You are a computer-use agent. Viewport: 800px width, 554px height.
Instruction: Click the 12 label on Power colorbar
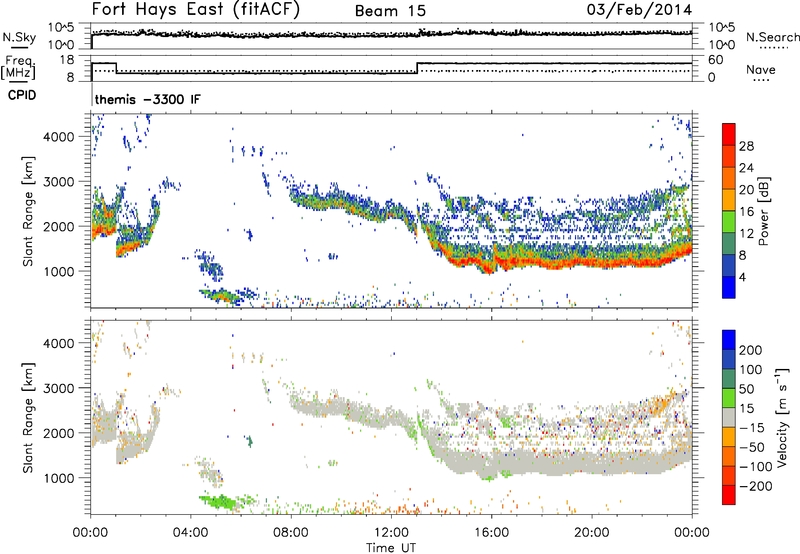(746, 234)
